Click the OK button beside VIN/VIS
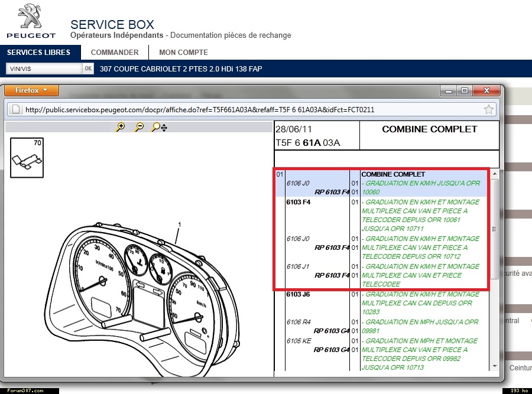This screenshot has width=532, height=394. pyautogui.click(x=88, y=69)
